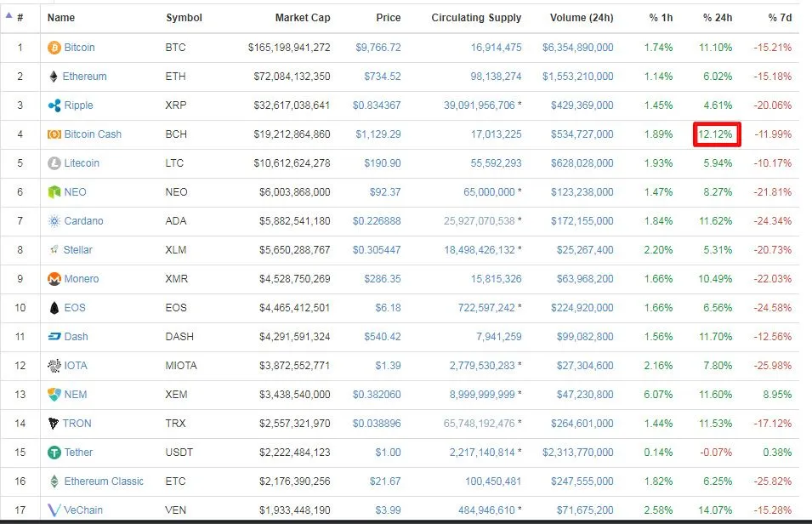Viewport: 812px width, 524px height.
Task: Click the Ethereum Classic logo icon
Action: tap(54, 481)
